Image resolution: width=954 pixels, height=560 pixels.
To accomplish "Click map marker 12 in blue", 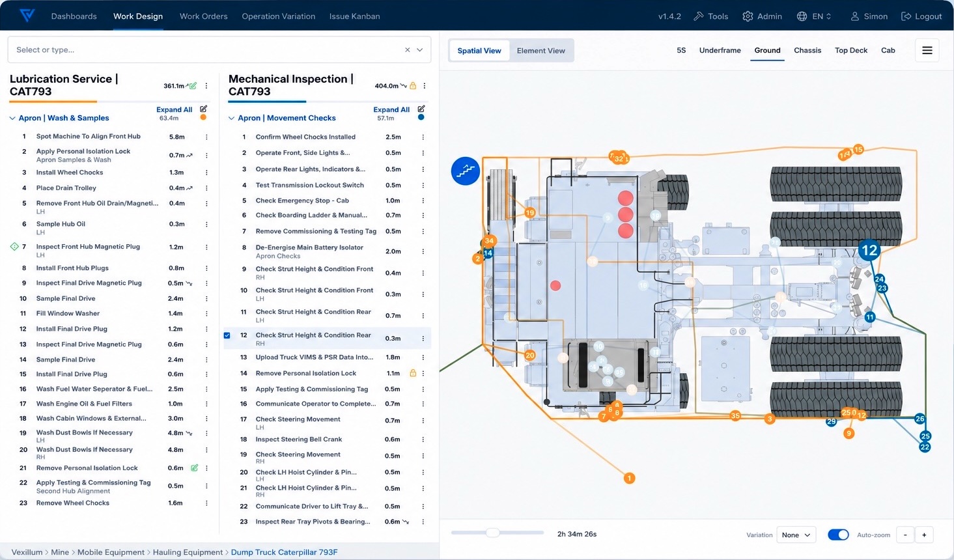I will point(869,250).
